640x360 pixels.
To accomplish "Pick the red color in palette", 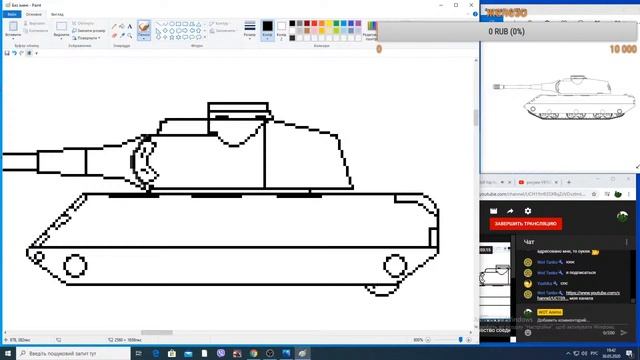I will pos(314,24).
